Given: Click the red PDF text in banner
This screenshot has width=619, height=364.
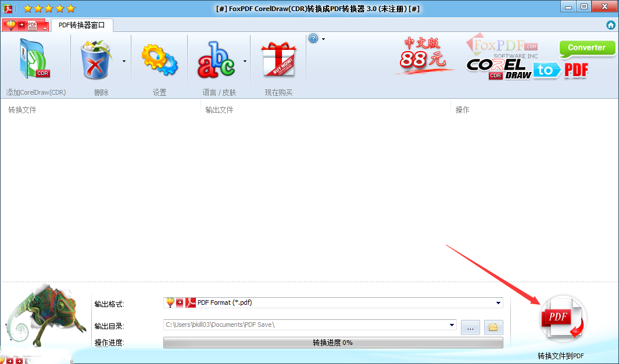Looking at the screenshot, I should 577,70.
